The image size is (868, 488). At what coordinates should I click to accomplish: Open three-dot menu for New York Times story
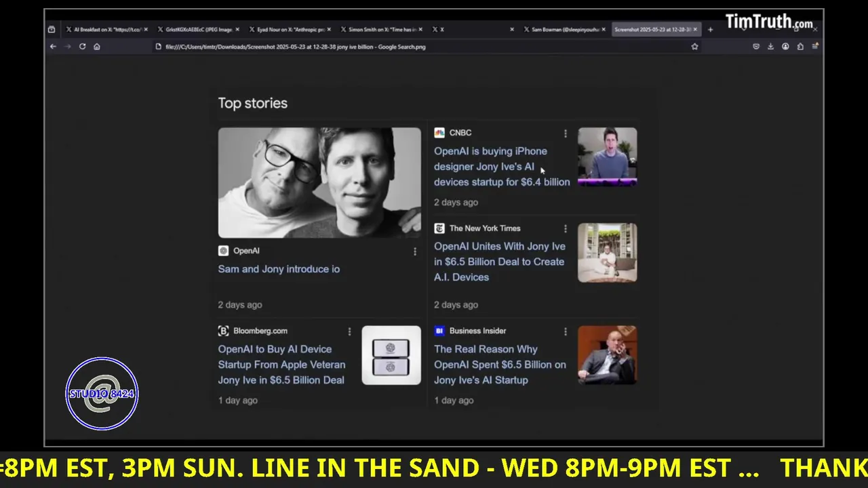click(565, 229)
